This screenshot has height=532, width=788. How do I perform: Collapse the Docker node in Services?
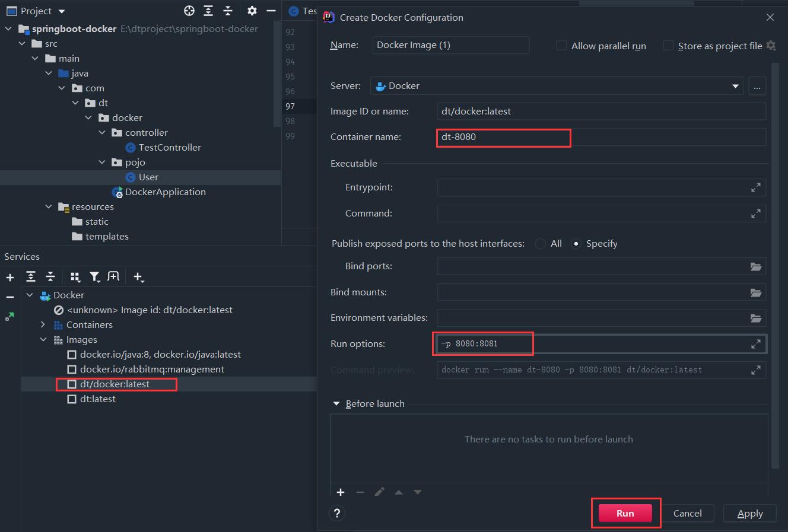tap(30, 295)
